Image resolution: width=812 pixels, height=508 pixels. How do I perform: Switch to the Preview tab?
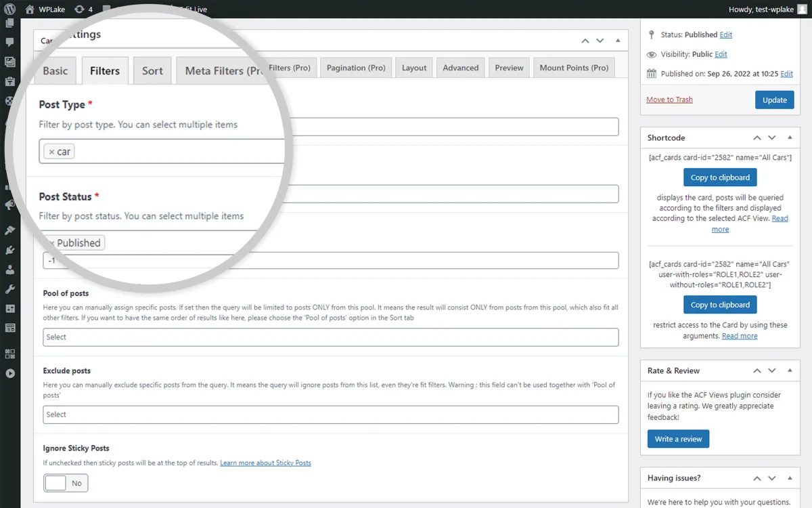point(509,68)
